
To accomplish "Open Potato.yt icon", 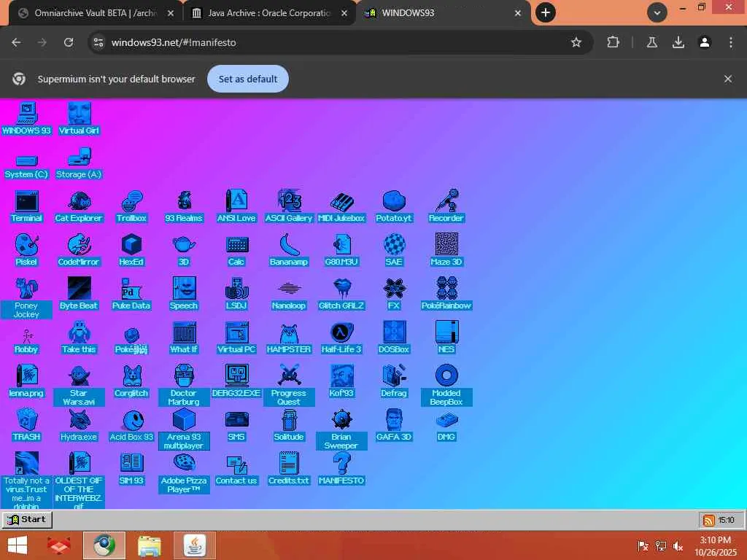I will pyautogui.click(x=393, y=206).
